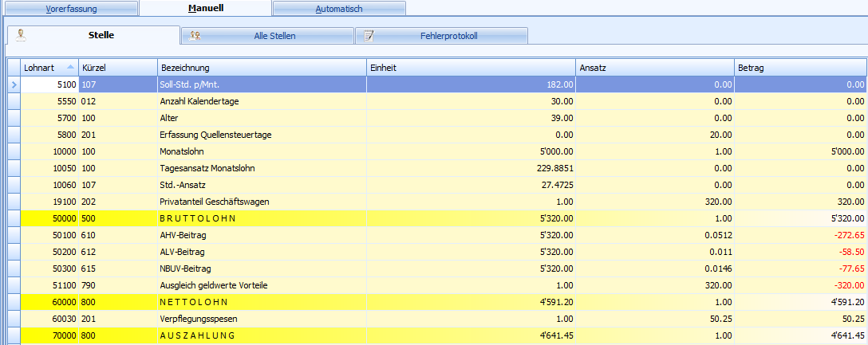The width and height of the screenshot is (868, 345).
Task: Sort by the Ansatz column header
Action: pos(654,68)
